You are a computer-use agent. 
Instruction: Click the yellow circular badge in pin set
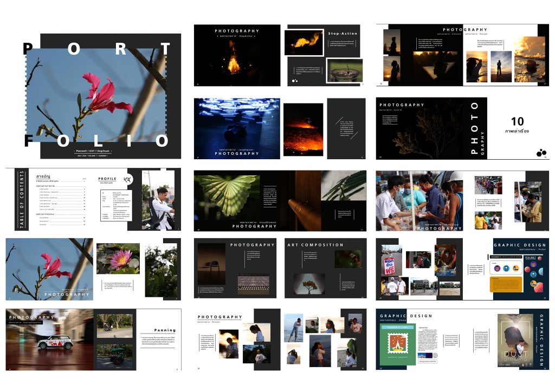516,267
